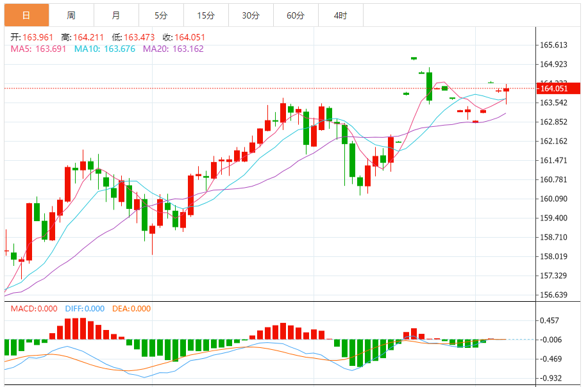
Task: Click the MACD axis label -0.006
Action: [x=551, y=340]
